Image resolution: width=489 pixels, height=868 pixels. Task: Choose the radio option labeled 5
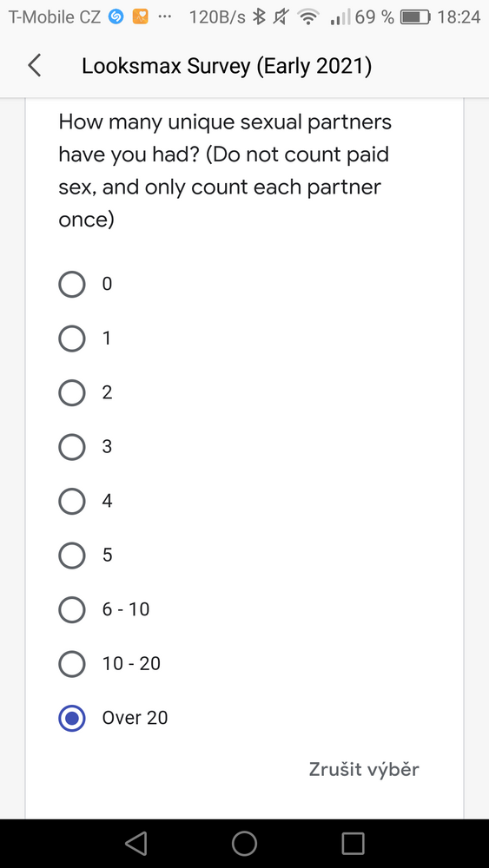72,556
